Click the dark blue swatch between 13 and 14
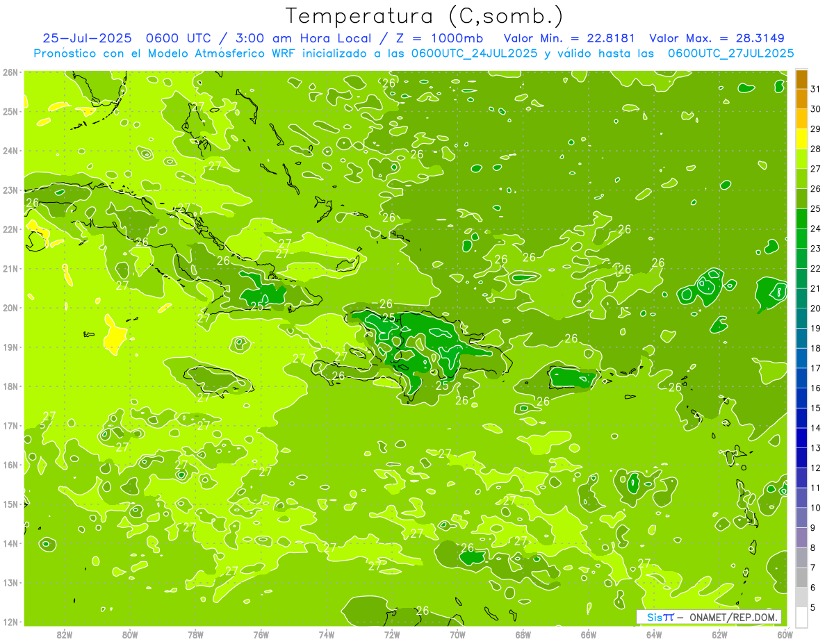Image resolution: width=834 pixels, height=644 pixels. click(x=801, y=438)
